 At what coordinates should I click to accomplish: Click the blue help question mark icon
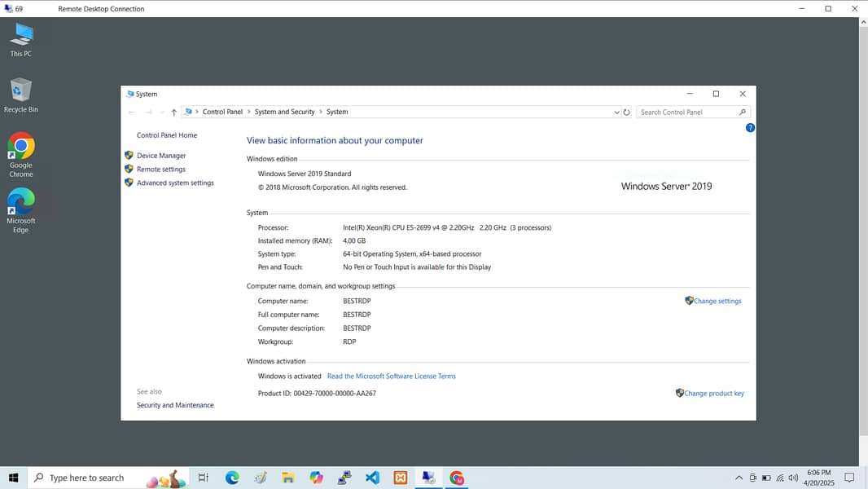pos(750,128)
